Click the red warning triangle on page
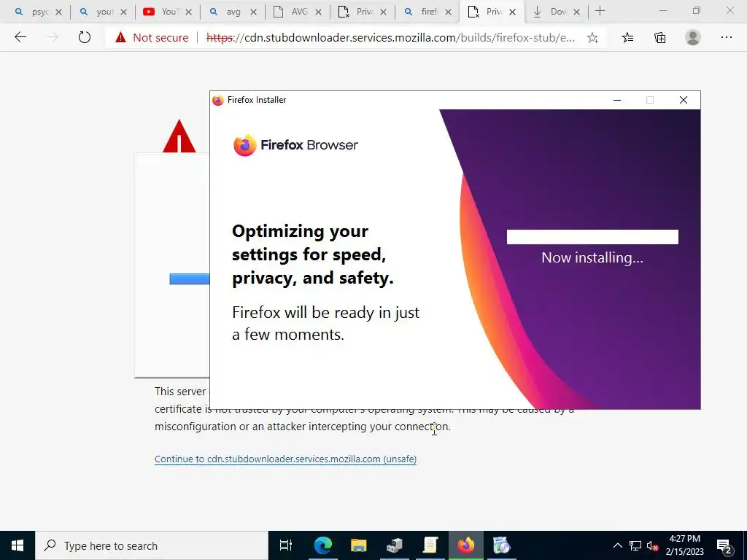The width and height of the screenshot is (747, 560). coord(179,136)
